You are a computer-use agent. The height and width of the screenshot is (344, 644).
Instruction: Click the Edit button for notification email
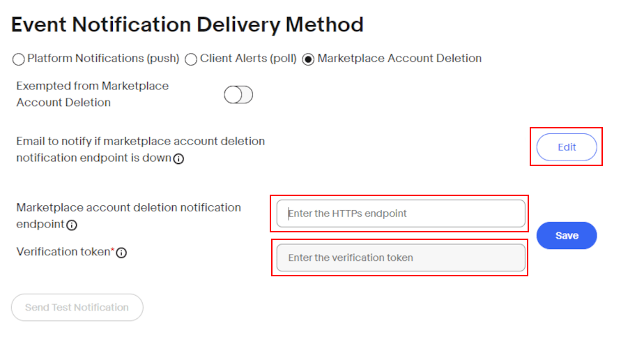[567, 147]
